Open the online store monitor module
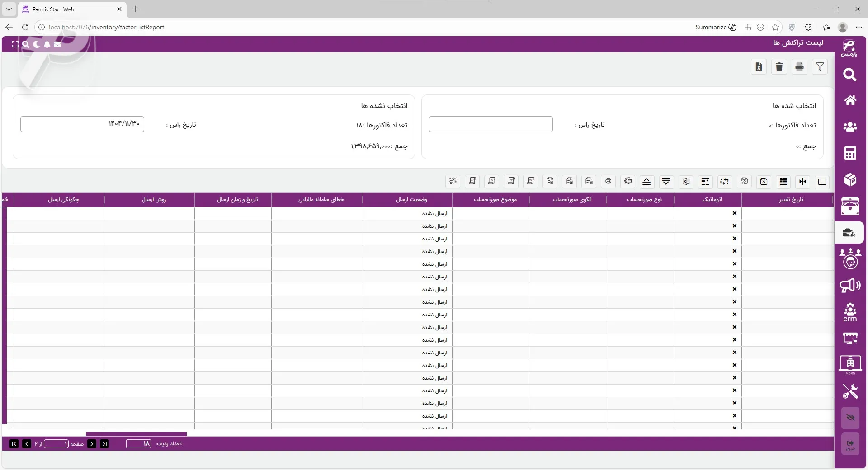 [x=850, y=338]
